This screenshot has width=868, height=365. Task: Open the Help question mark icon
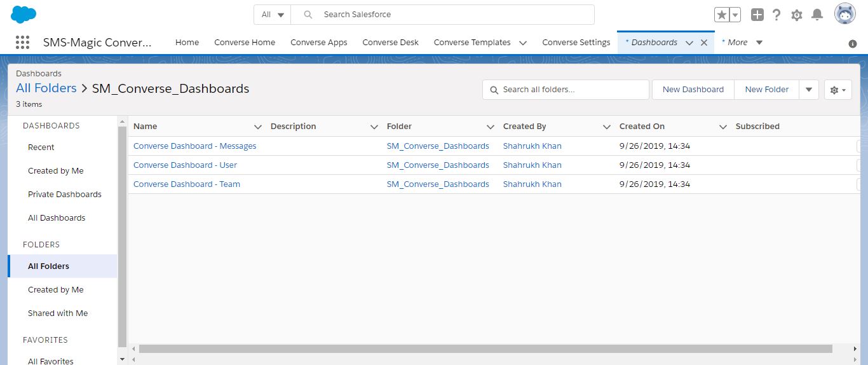click(x=776, y=15)
